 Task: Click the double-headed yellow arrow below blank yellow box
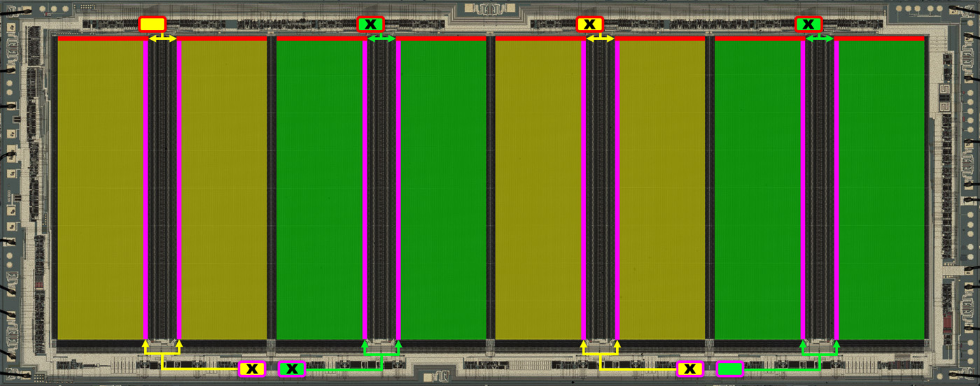pyautogui.click(x=162, y=38)
